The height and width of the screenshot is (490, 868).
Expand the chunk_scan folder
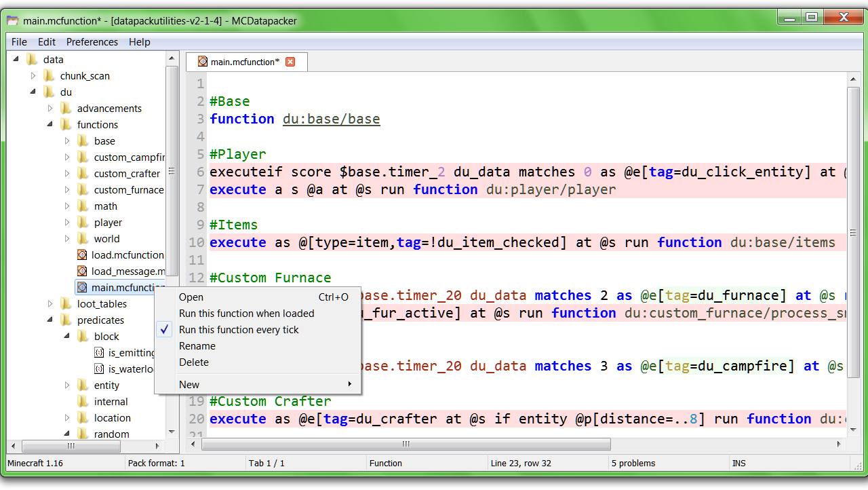point(33,75)
